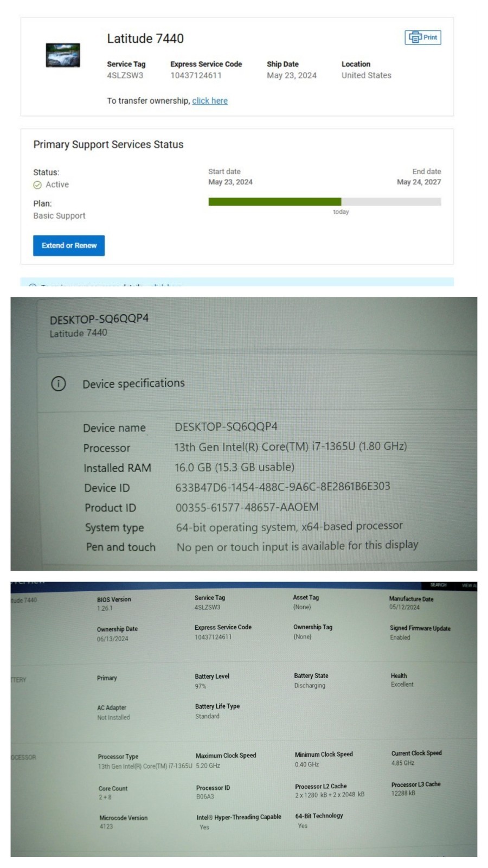Select the Processor value i7-1365U
This screenshot has height=868, width=488.
[290, 446]
